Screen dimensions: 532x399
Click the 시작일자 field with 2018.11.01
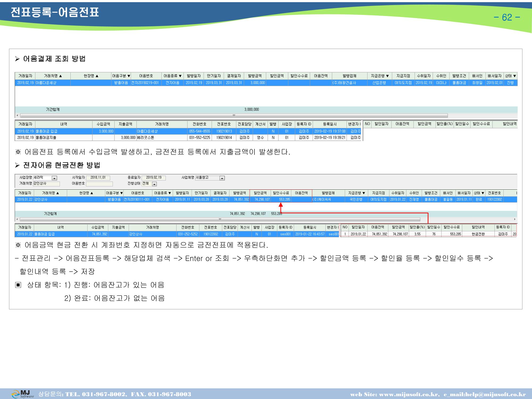tap(98, 178)
